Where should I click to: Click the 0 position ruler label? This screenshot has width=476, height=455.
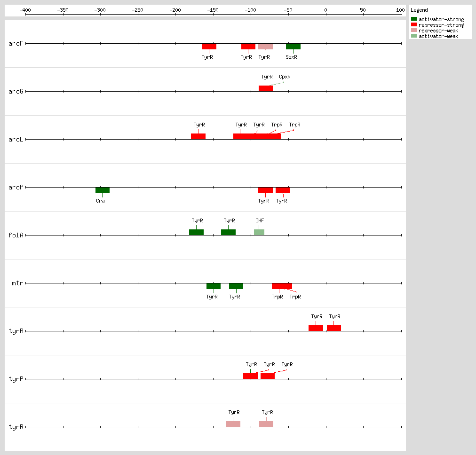326,10
